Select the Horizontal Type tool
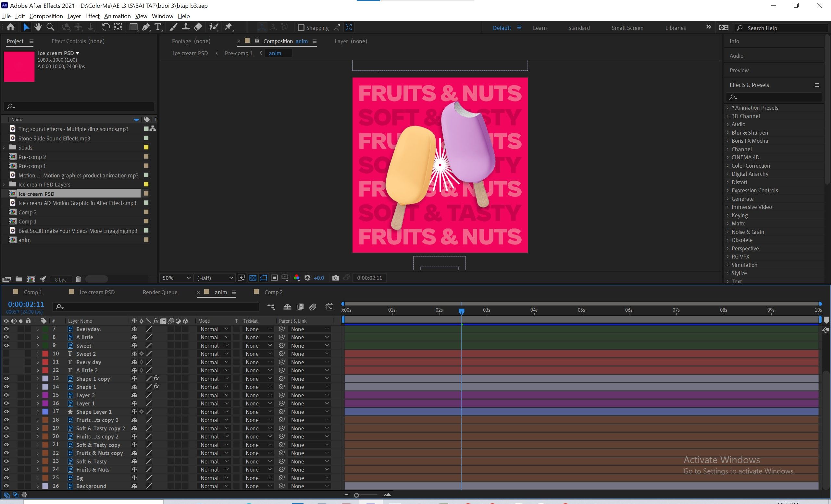The height and width of the screenshot is (504, 831). 158,27
